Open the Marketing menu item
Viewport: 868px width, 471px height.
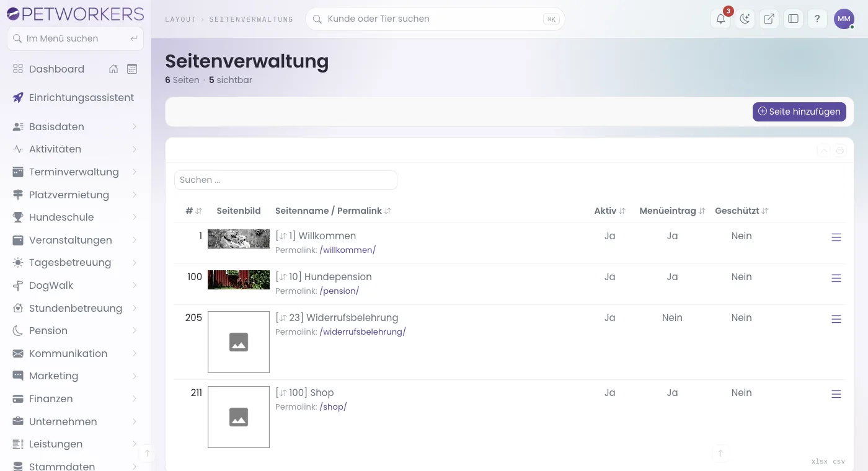coord(75,376)
